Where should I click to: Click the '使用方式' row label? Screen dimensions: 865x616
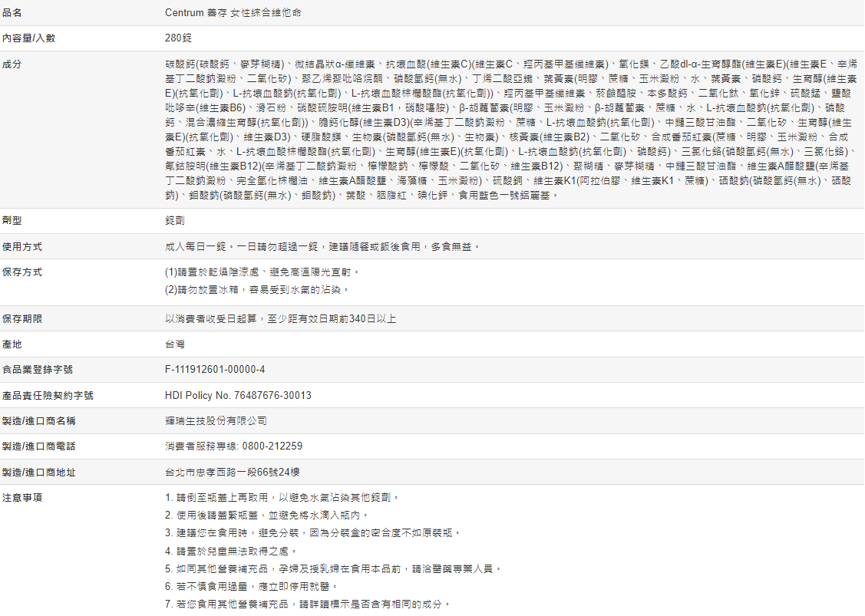coord(22,247)
